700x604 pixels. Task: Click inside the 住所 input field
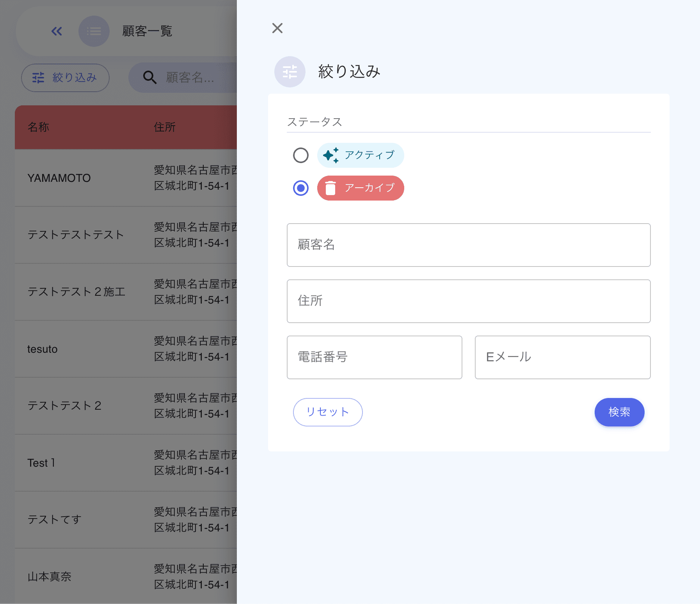468,301
